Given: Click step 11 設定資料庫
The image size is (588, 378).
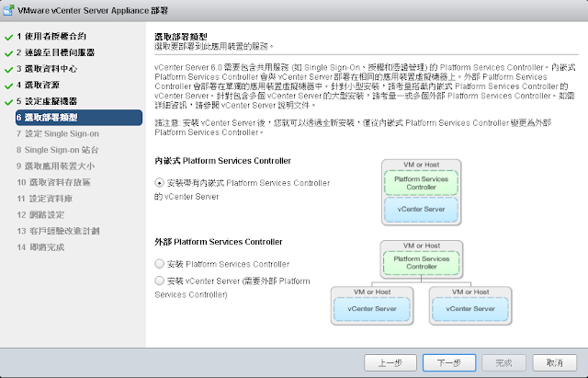Looking at the screenshot, I should coord(45,198).
